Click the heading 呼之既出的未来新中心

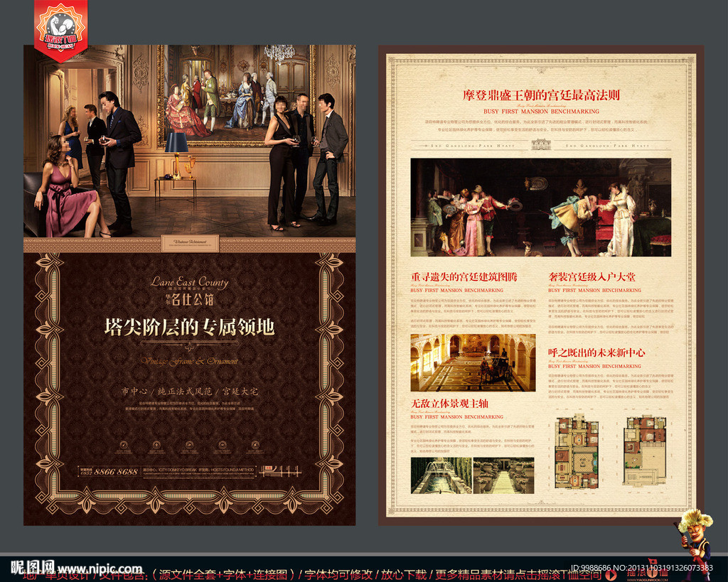click(596, 352)
